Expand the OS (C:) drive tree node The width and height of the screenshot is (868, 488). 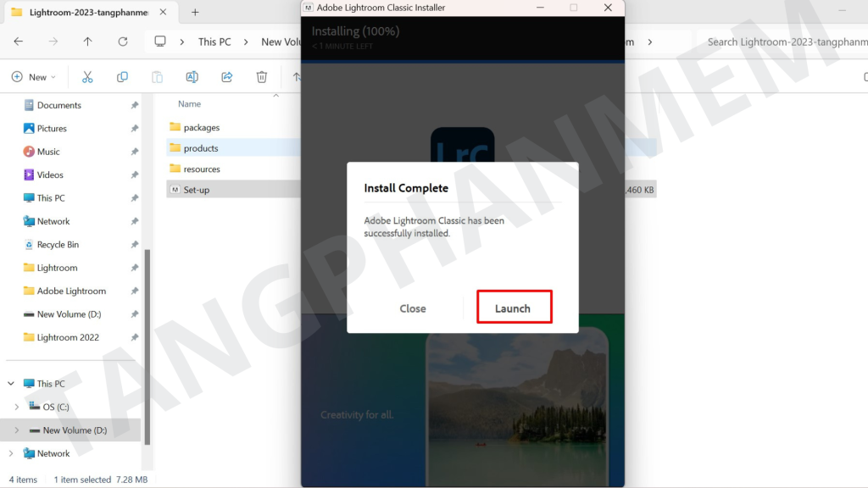17,407
